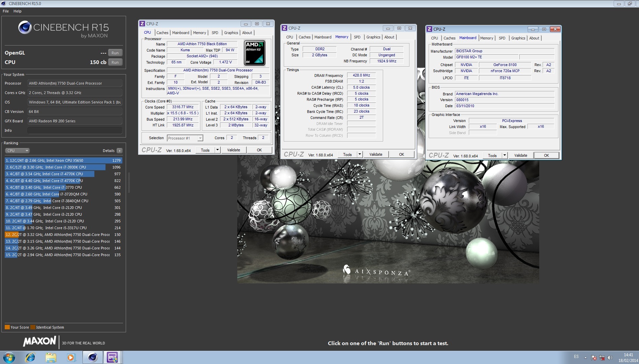Click the BIOS date 03/11/2010
The width and height of the screenshot is (639, 364).
[505, 106]
